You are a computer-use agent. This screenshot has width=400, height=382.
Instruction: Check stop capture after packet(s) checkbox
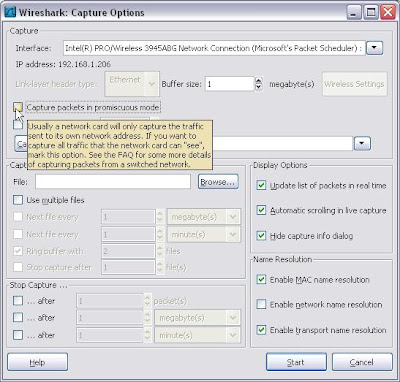[x=18, y=301]
